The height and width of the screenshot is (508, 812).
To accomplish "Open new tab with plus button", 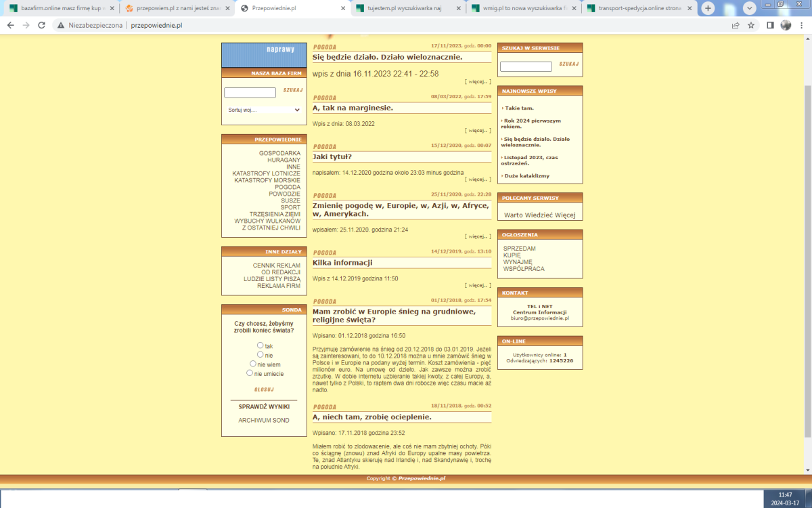I will pyautogui.click(x=708, y=8).
